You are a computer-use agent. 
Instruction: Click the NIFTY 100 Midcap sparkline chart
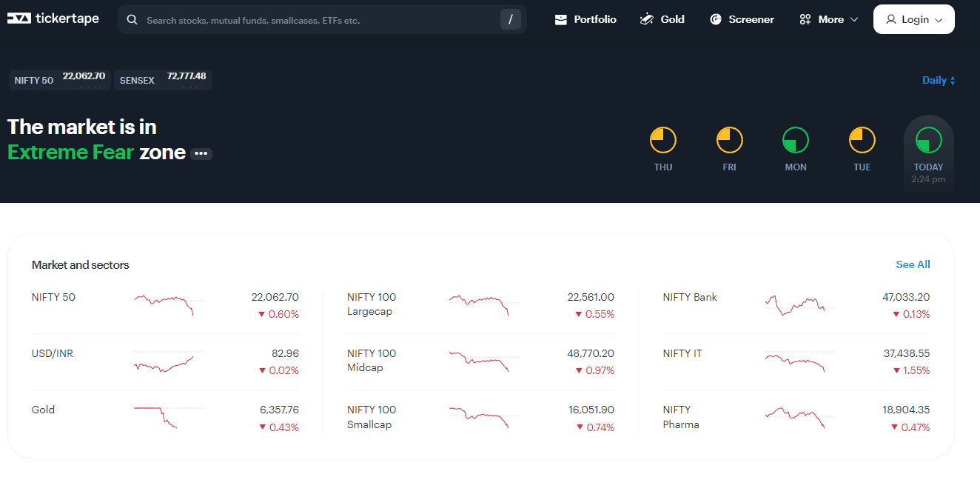point(484,361)
